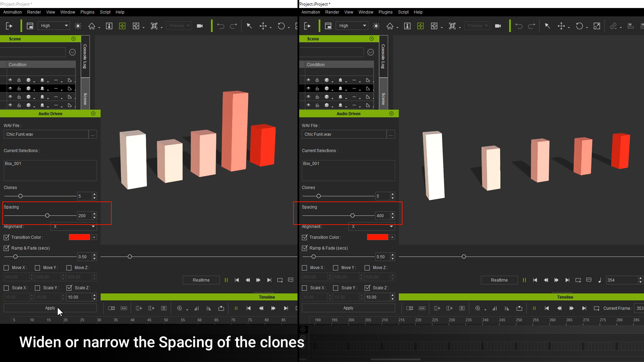The height and width of the screenshot is (362, 644).
Task: Select the Scale tool in right window toolbar
Action: (x=597, y=26)
